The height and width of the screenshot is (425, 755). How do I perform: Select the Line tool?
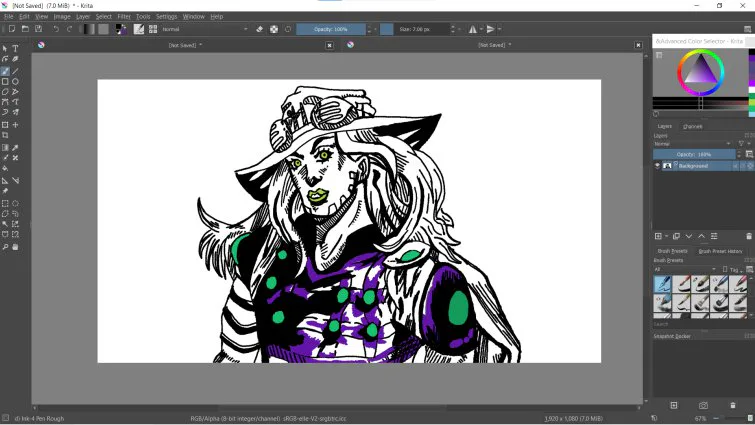[x=15, y=71]
